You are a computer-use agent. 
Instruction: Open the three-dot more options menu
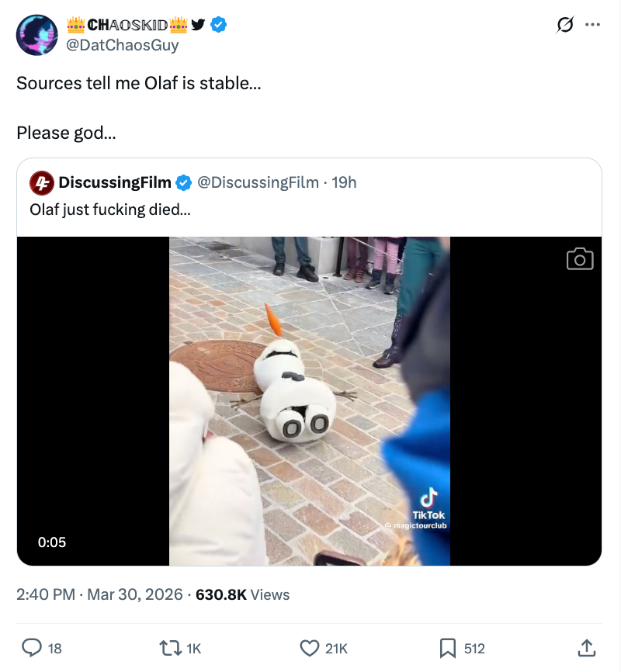[x=593, y=25]
